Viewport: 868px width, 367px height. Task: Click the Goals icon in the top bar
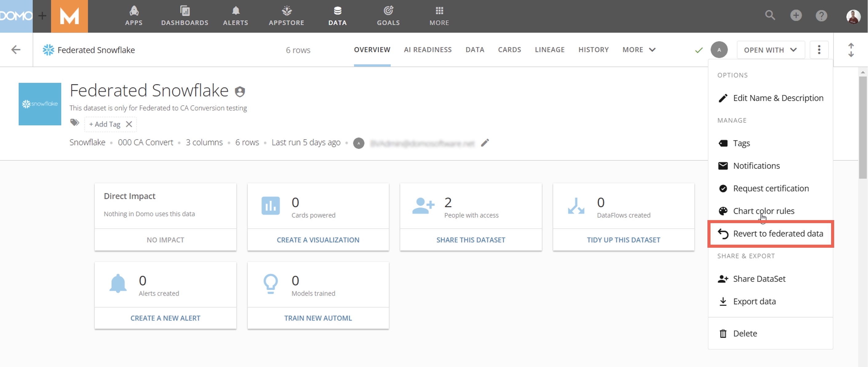(388, 10)
